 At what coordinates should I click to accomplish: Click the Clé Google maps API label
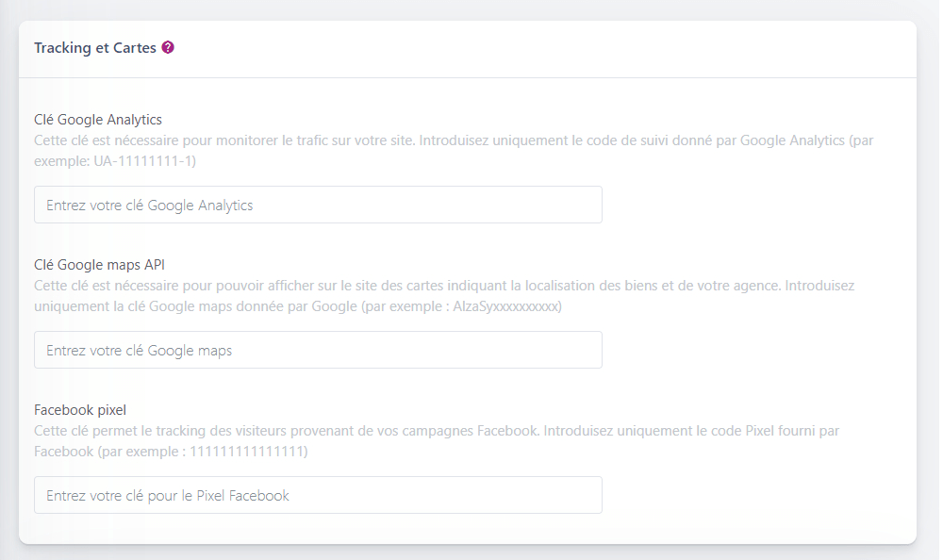(x=99, y=265)
